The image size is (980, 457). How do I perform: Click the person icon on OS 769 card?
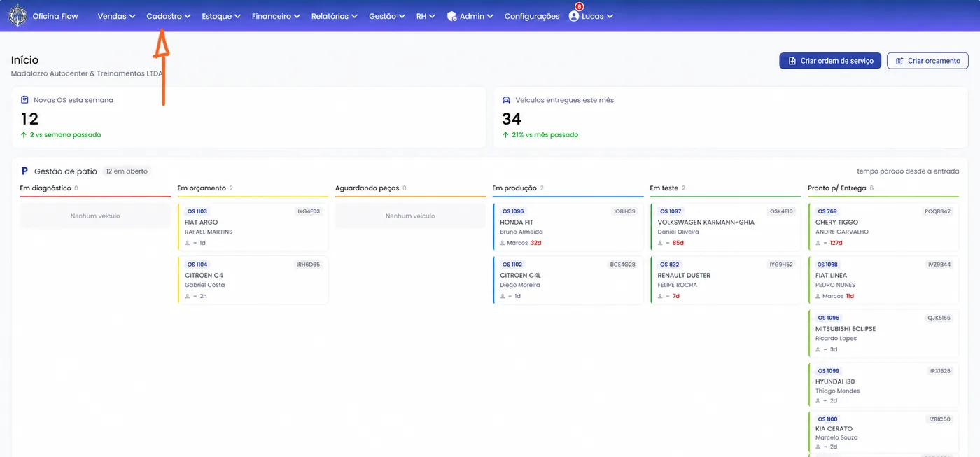click(x=818, y=243)
